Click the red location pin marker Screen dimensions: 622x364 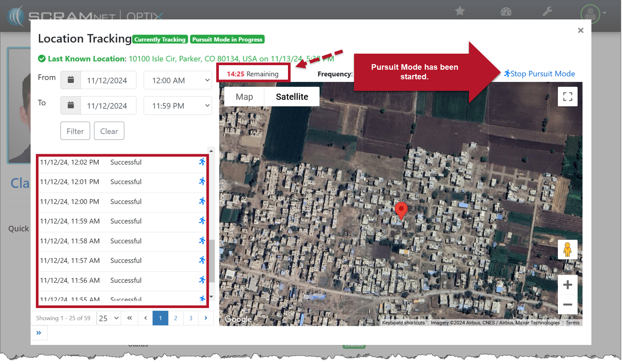click(x=401, y=210)
